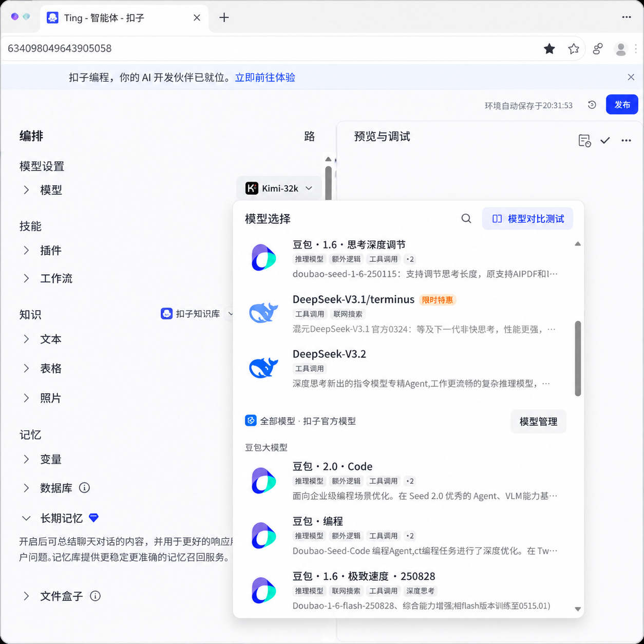Screen dimensions: 644x644
Task: Click the blue diamond badge beside 长期记忆
Action: point(93,518)
